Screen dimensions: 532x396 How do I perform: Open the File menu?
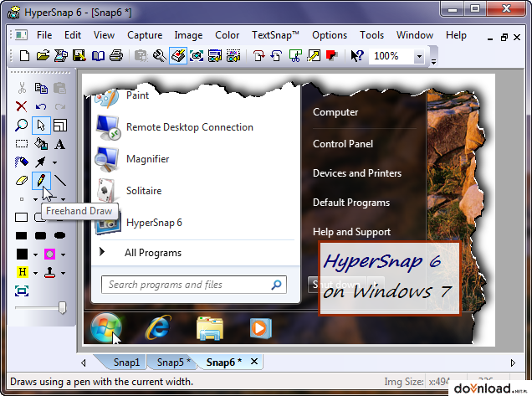44,35
